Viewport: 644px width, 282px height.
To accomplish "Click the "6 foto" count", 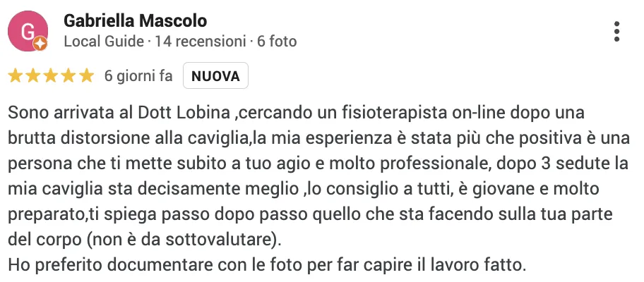I will (277, 42).
